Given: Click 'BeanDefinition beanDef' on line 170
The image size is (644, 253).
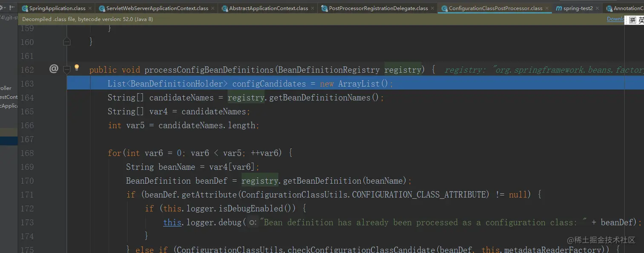Looking at the screenshot, I should 177,181.
